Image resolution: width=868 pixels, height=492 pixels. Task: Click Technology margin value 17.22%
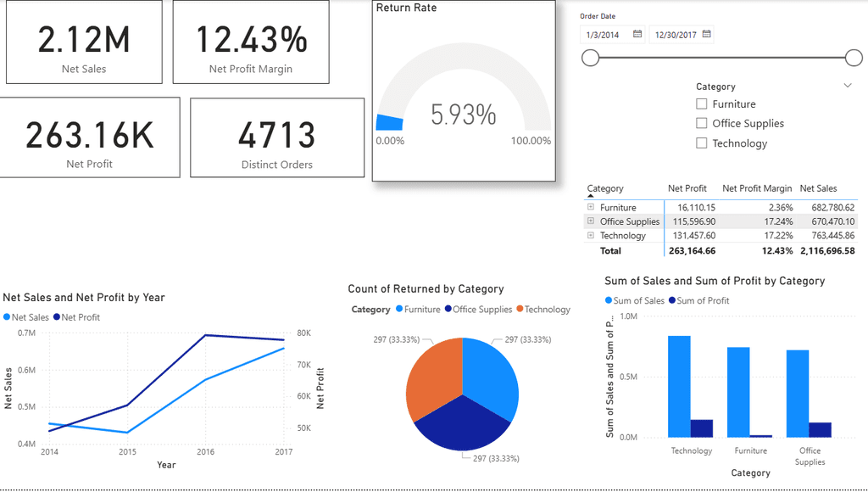pyautogui.click(x=778, y=236)
